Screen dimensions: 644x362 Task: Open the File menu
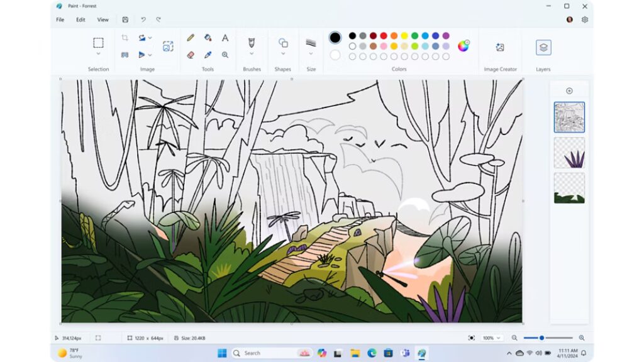pyautogui.click(x=60, y=19)
